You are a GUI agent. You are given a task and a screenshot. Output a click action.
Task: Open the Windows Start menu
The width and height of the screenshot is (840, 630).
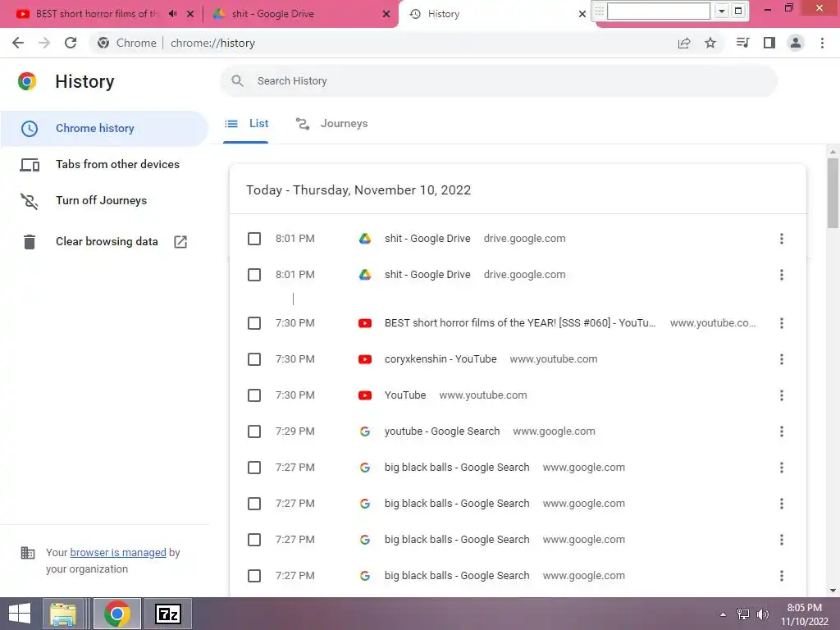[x=20, y=614]
